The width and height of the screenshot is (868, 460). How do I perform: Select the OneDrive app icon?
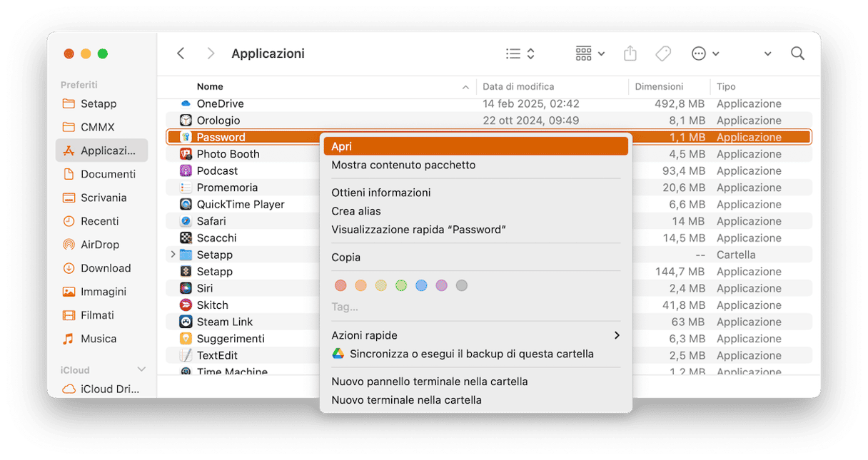[x=186, y=103]
